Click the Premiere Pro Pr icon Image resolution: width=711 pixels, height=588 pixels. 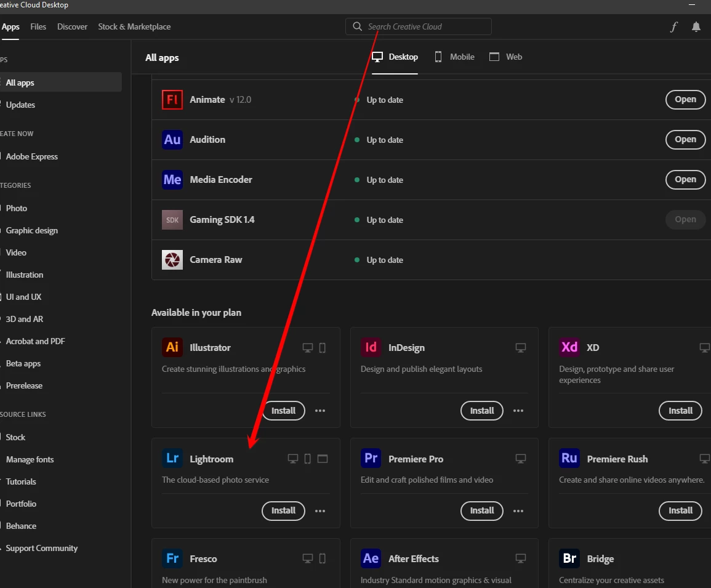point(371,458)
